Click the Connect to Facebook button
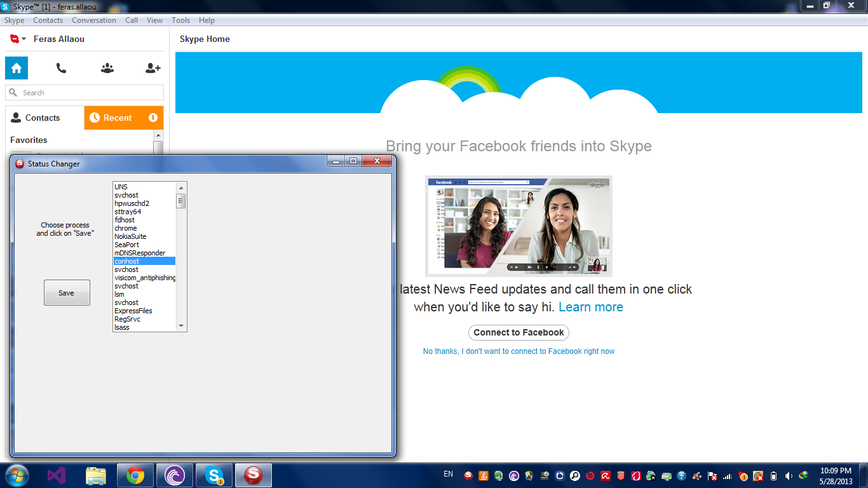The height and width of the screenshot is (488, 868). coord(519,332)
